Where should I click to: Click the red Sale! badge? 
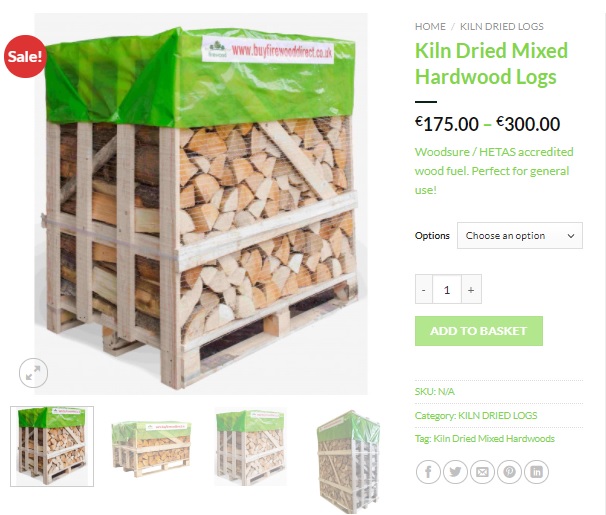coord(25,56)
